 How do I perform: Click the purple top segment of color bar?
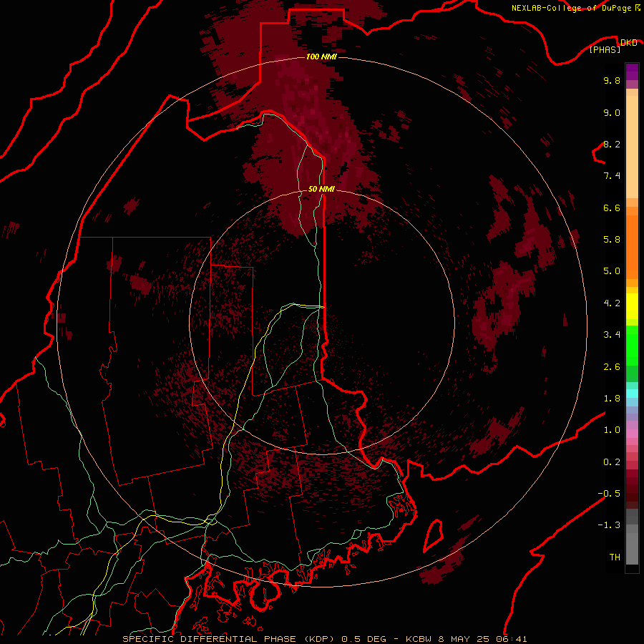(x=632, y=72)
